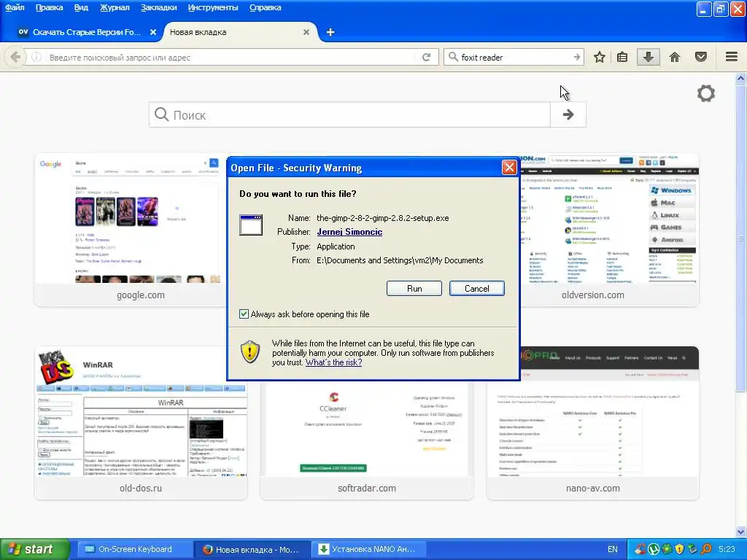Click the yellow shield tray icon

680,549
